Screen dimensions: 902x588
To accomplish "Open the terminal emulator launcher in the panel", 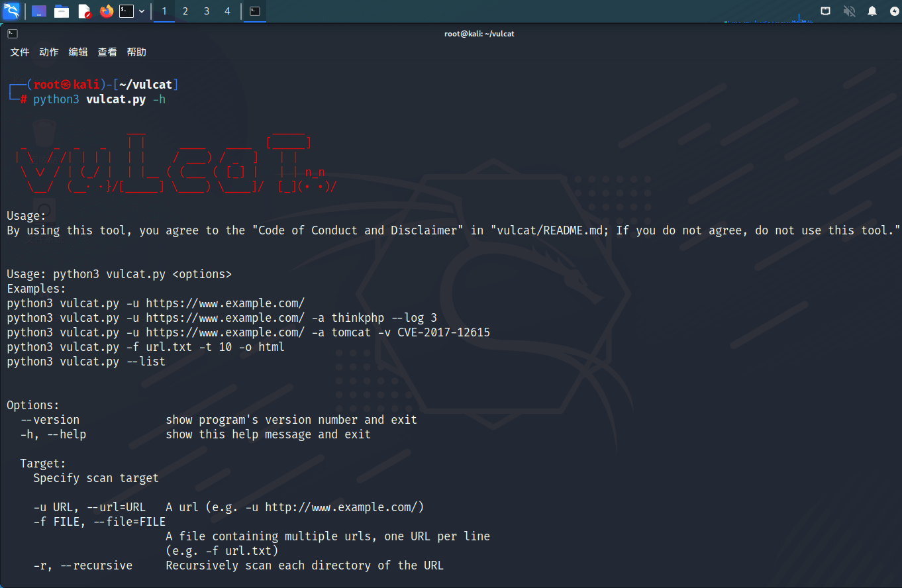I will 126,11.
